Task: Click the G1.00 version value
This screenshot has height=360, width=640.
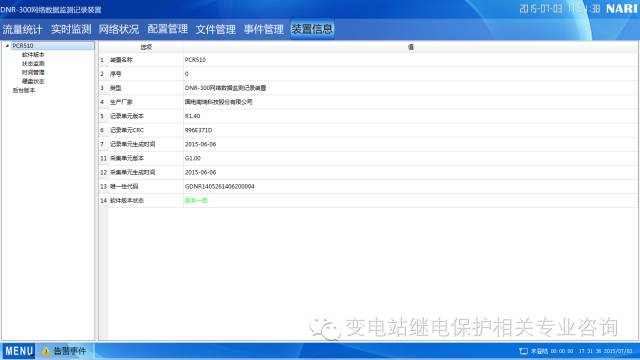Action: [193, 158]
